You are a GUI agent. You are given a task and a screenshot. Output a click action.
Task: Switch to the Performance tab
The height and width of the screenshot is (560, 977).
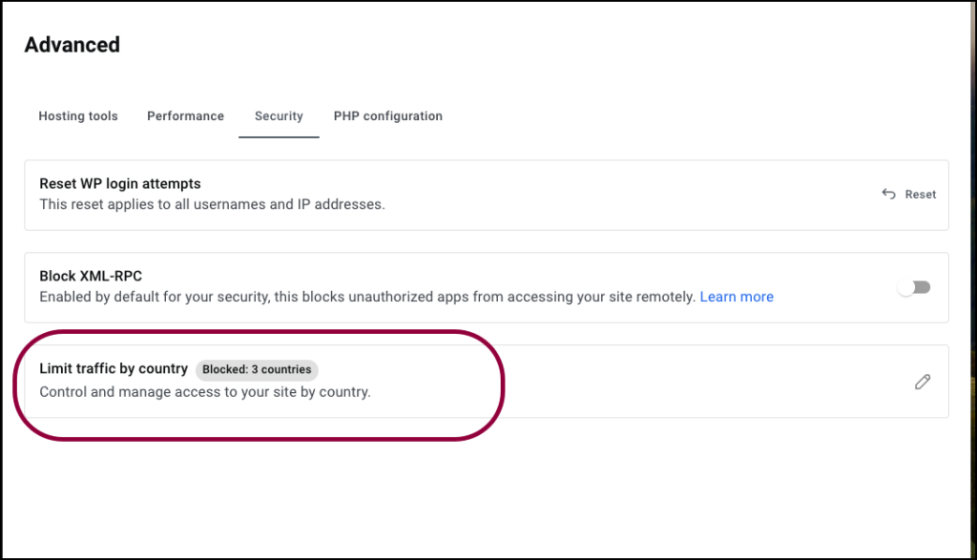185,115
